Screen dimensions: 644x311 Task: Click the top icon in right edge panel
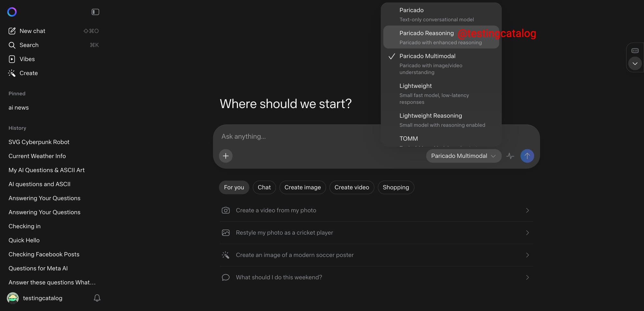pos(635,50)
